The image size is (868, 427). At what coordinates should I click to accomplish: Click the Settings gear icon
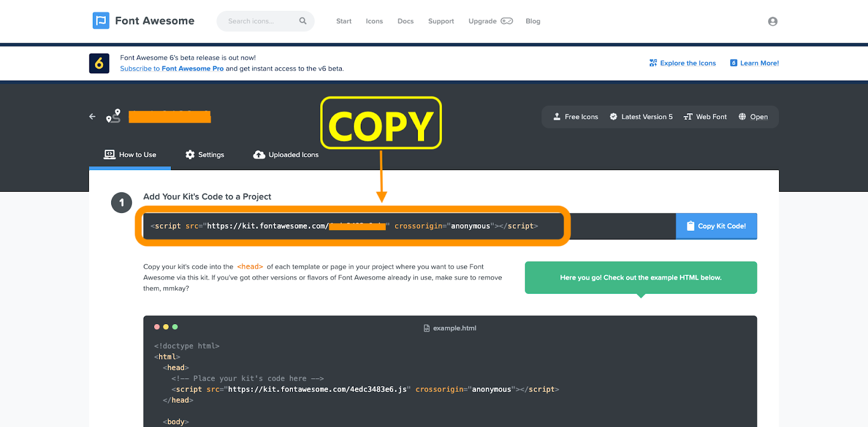point(190,154)
